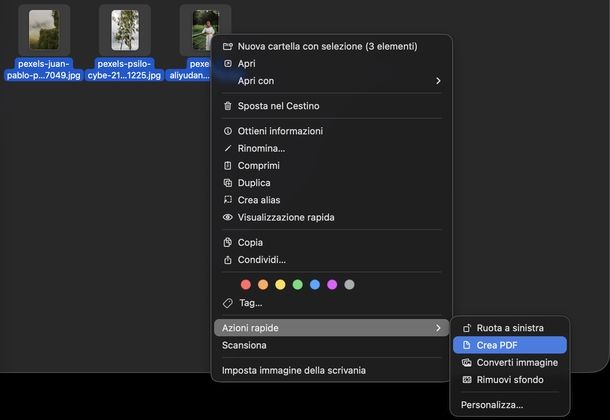Viewport: 610px width, 420px height.
Task: Select the pexels-psilo-cybe image thumbnail
Action: (x=125, y=30)
